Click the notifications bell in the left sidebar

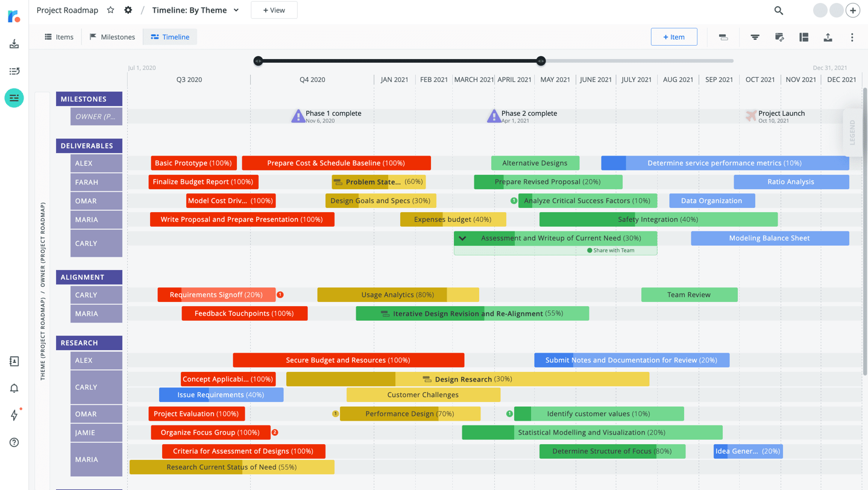(14, 388)
